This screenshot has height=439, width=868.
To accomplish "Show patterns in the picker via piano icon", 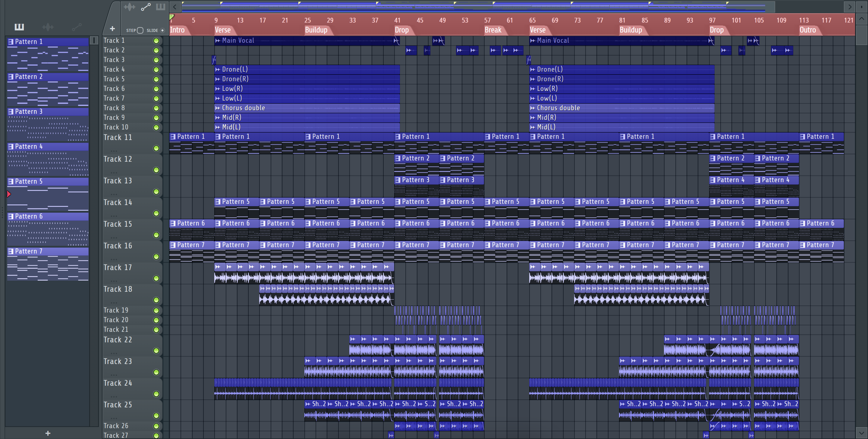I will tap(19, 27).
